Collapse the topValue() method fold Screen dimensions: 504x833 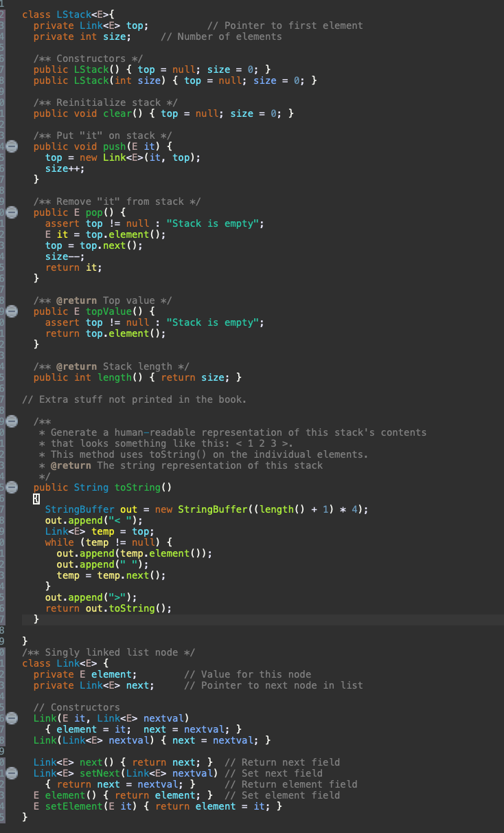click(11, 311)
